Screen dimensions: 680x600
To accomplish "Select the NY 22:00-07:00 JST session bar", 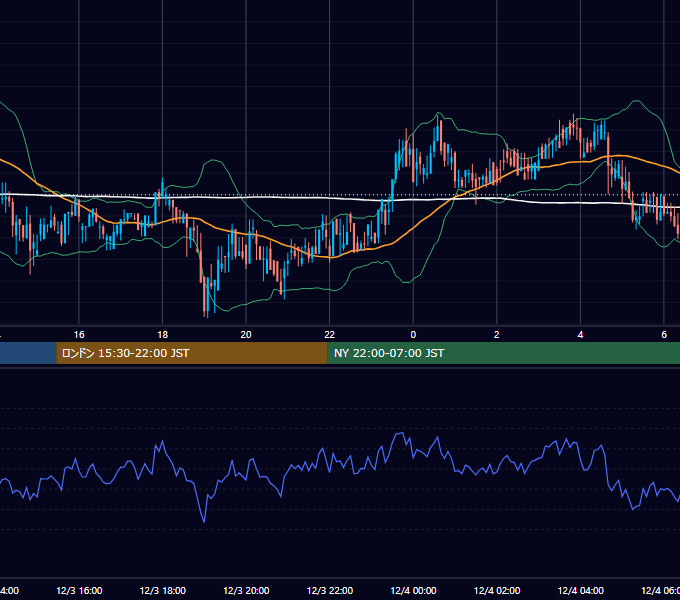I will pos(503,353).
